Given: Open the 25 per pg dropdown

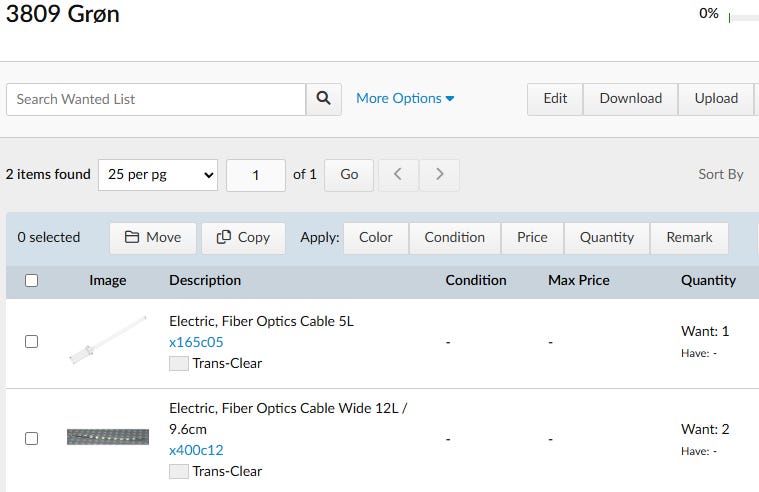Looking at the screenshot, I should [158, 174].
